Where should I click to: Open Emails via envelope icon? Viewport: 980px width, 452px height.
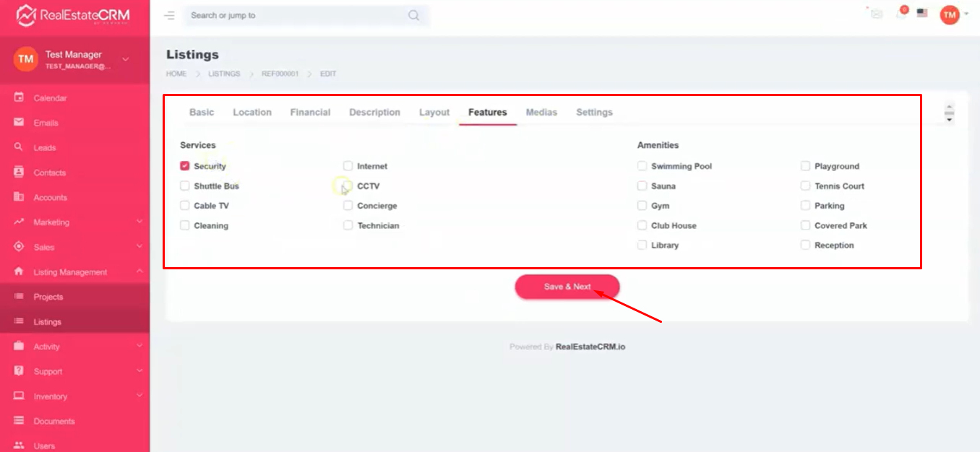19,123
